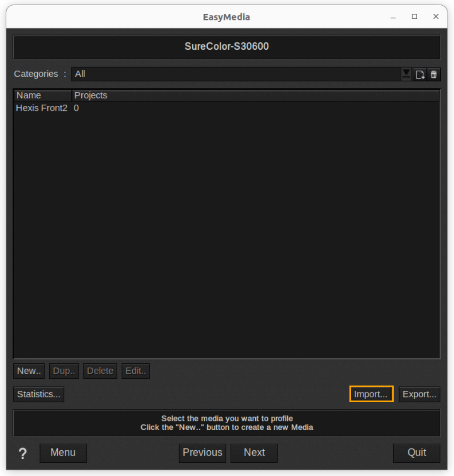Open the Menu from the bottom bar

[63, 453]
